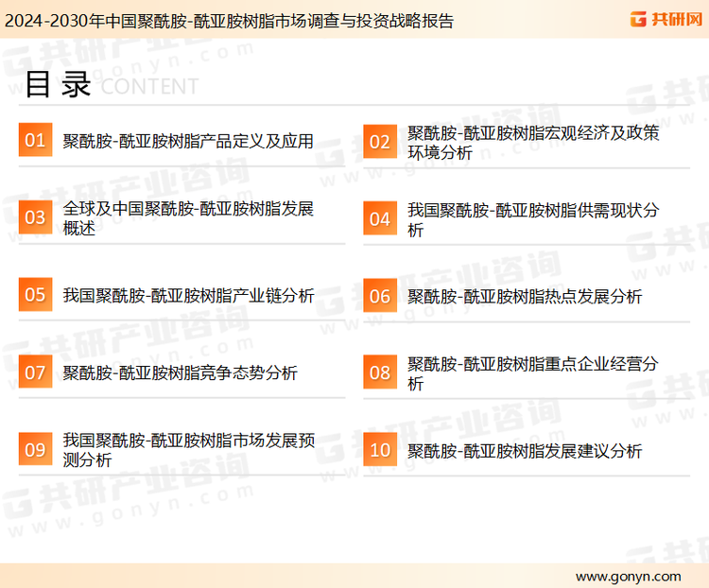
Task: Open the www.gonyn.com footer link
Action: pyautogui.click(x=628, y=577)
